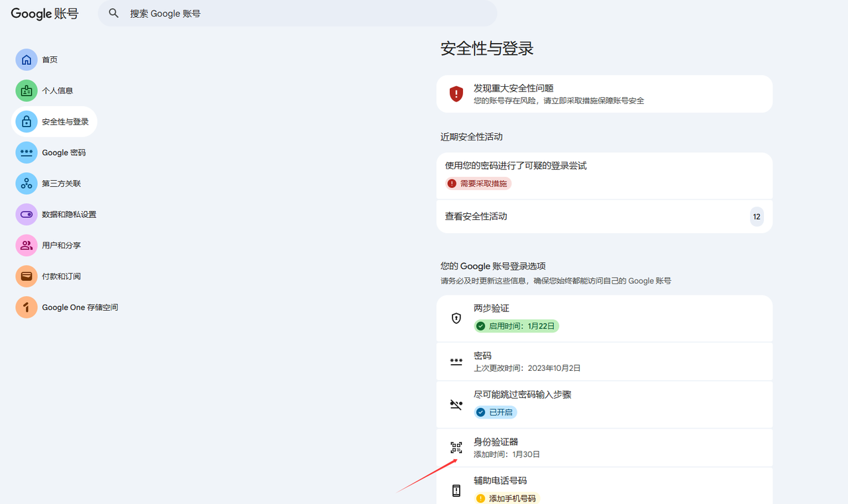The height and width of the screenshot is (504, 848).
Task: Click the red shield warning icon
Action: [x=456, y=94]
